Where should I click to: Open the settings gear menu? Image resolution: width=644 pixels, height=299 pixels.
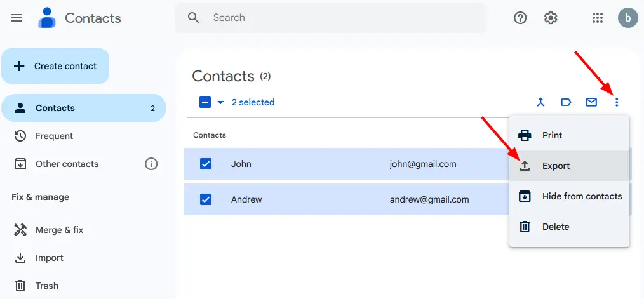coord(551,18)
